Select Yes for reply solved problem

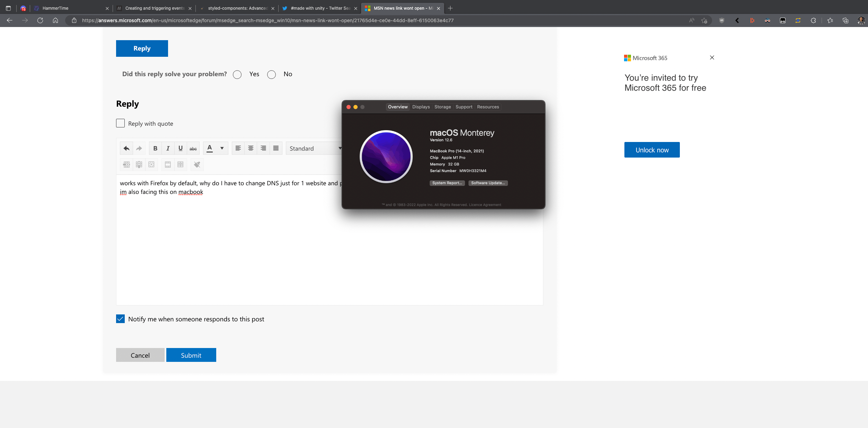tap(237, 74)
